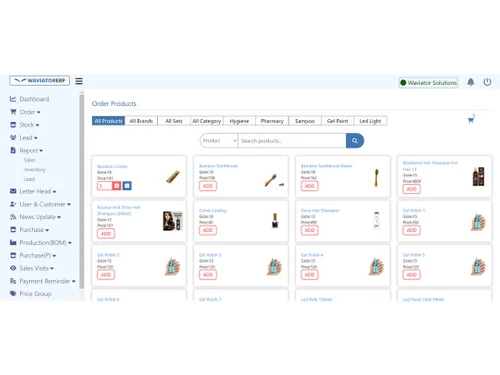Expand the User & Customer menu
Image resolution: width=500 pixels, height=375 pixels.
(45, 204)
